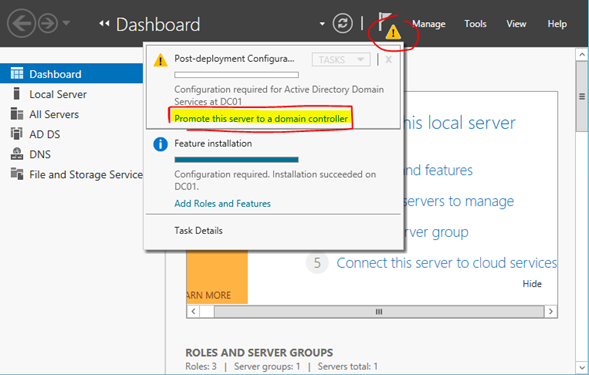Click the step 5 number circle
This screenshot has height=375, width=589.
(317, 263)
